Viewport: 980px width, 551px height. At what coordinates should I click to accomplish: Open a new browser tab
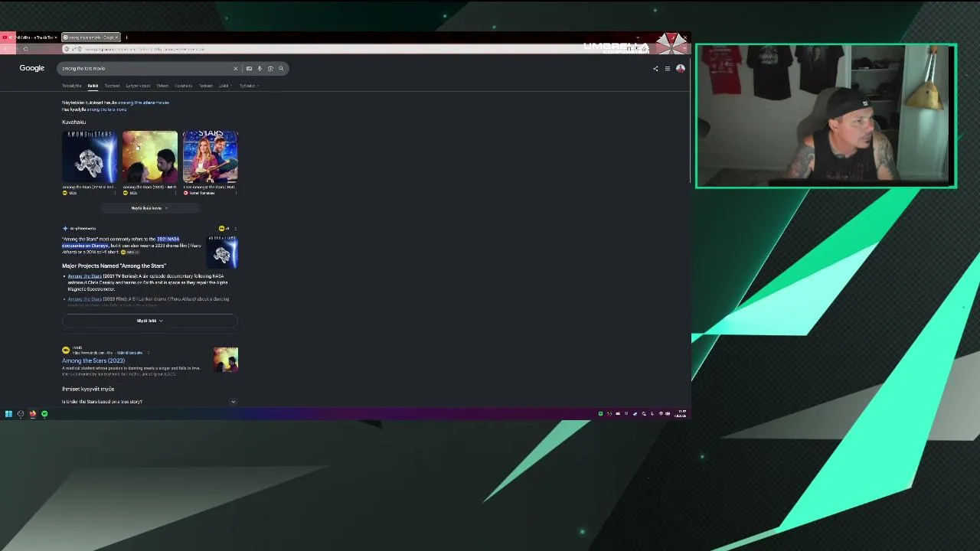click(x=126, y=37)
